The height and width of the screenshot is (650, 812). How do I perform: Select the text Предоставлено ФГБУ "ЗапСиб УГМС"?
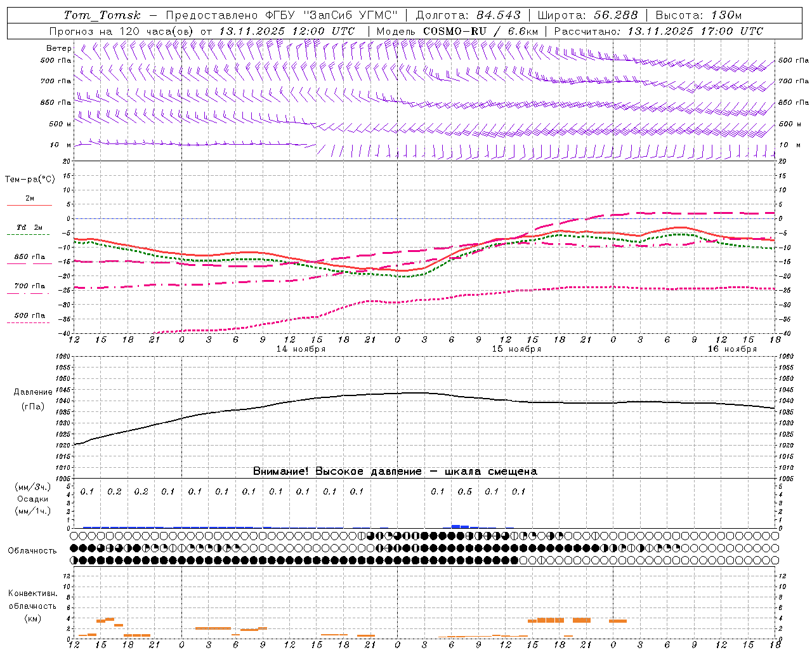[x=281, y=15]
